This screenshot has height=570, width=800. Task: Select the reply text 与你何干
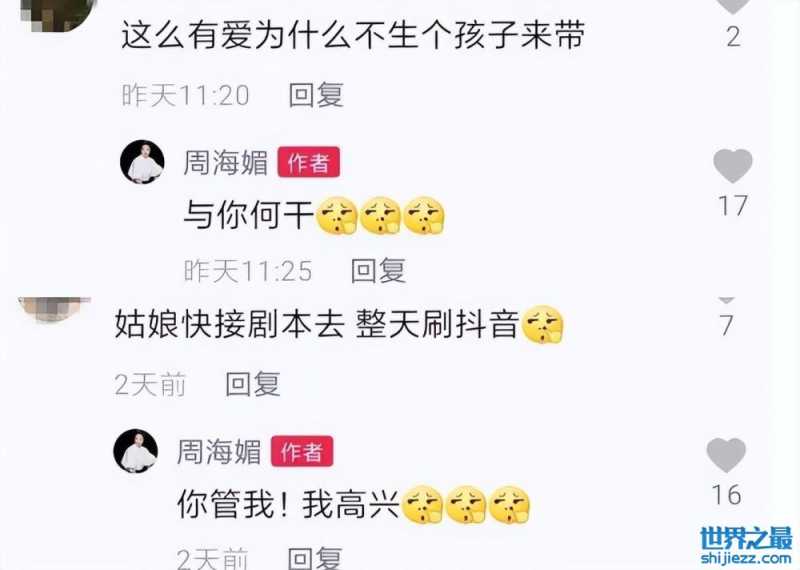248,215
